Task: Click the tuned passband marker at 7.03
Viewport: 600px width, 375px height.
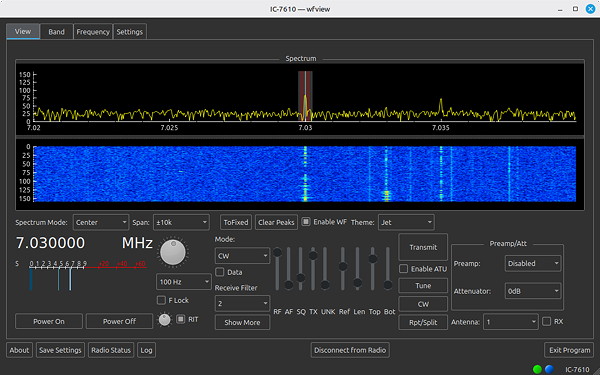Action: click(305, 96)
